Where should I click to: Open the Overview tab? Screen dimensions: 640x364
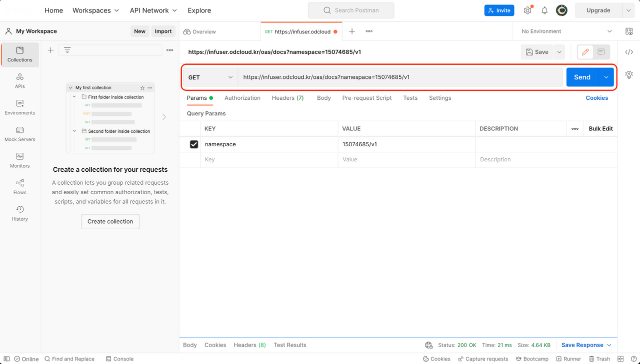(x=199, y=31)
